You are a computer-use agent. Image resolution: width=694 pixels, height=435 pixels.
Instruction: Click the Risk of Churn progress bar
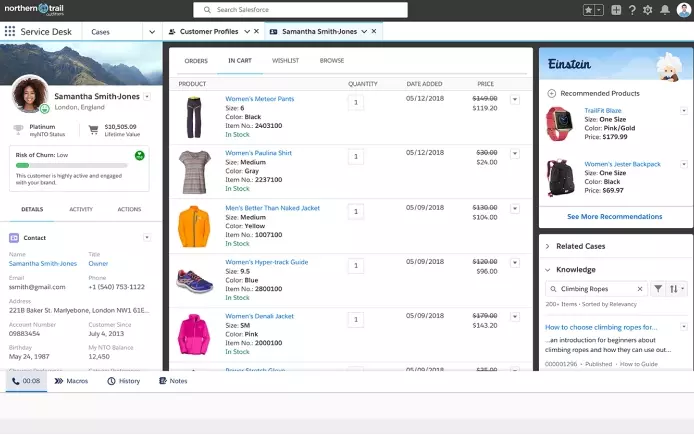pyautogui.click(x=71, y=166)
